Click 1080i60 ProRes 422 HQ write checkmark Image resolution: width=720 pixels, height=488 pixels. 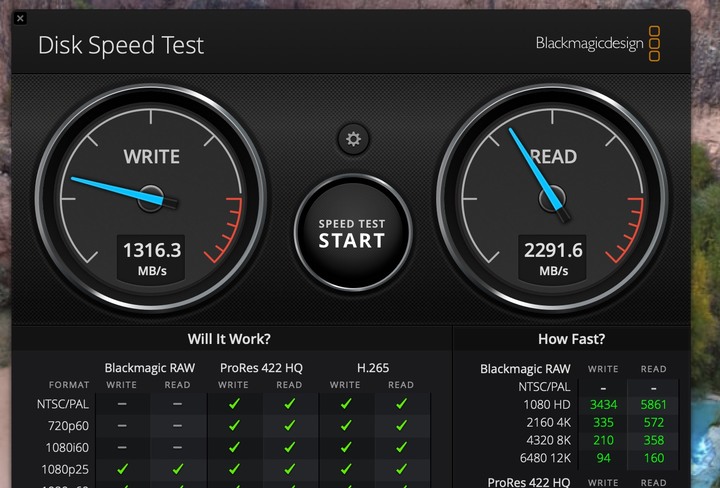[234, 447]
